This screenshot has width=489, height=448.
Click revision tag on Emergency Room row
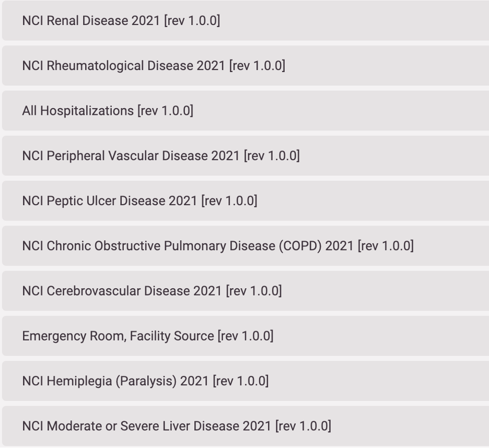point(246,336)
